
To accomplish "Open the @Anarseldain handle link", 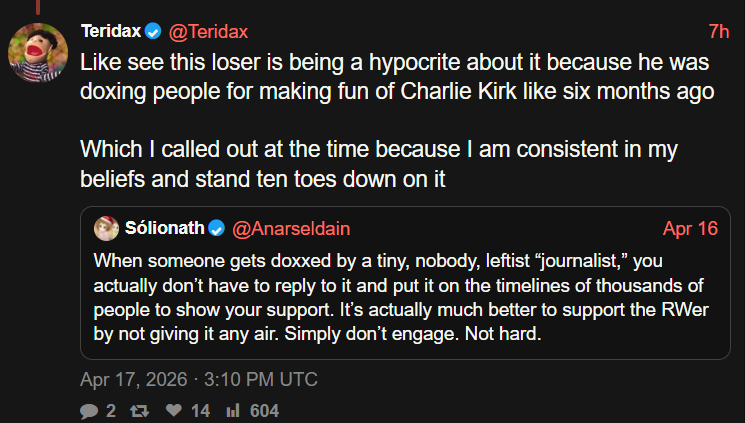I will pos(291,229).
